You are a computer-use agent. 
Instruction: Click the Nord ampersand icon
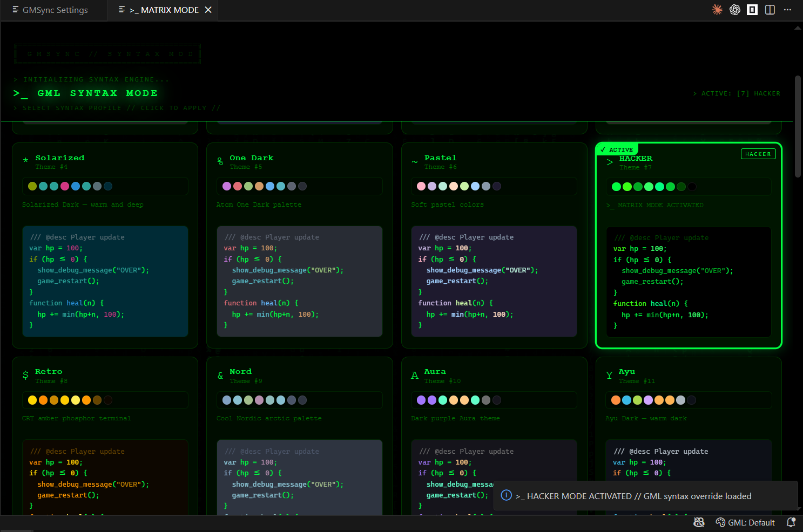click(x=220, y=375)
